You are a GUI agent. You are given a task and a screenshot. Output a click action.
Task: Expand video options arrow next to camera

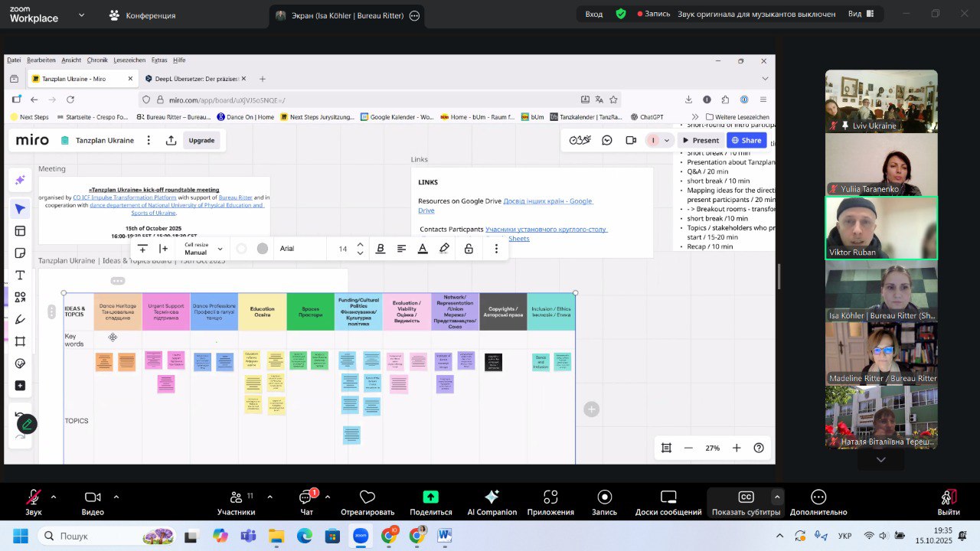[x=116, y=497]
